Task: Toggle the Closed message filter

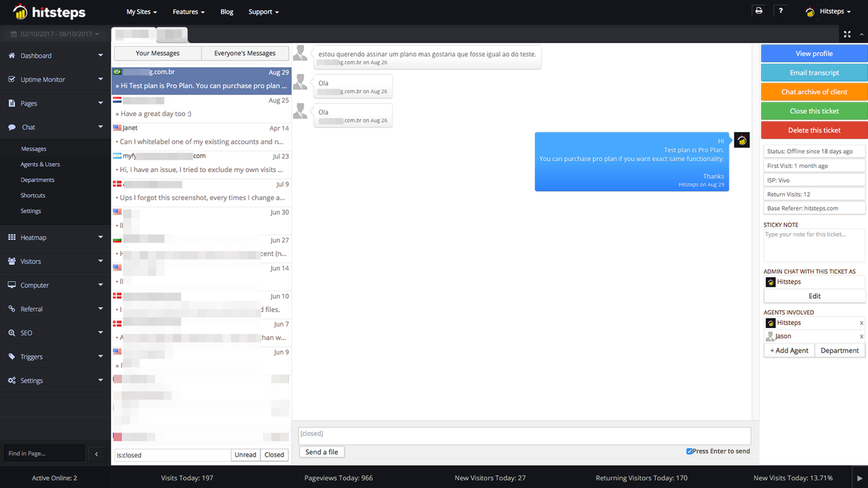Action: point(274,454)
